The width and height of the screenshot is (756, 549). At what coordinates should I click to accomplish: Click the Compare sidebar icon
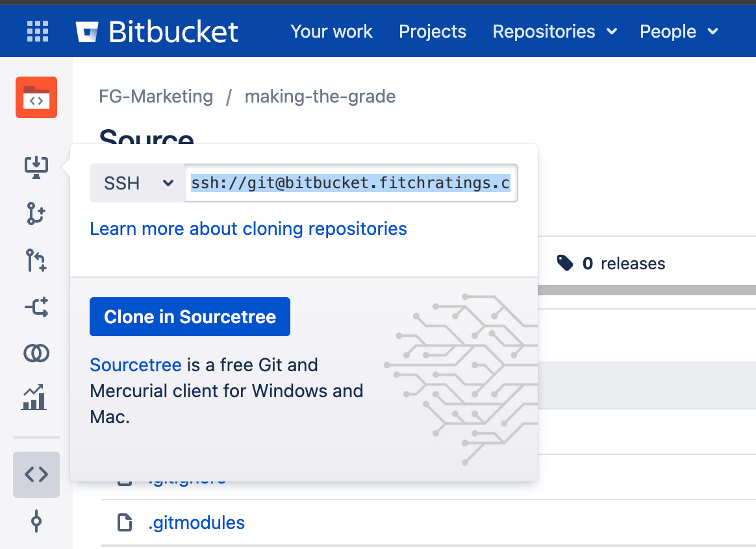(36, 354)
